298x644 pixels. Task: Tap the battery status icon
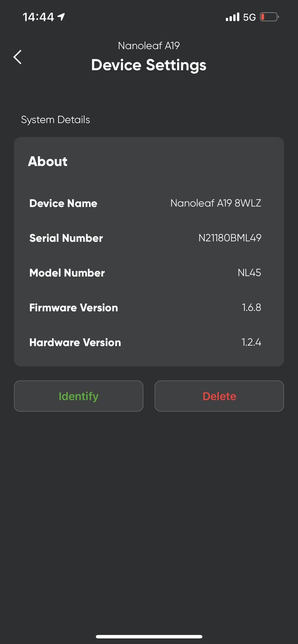269,17
